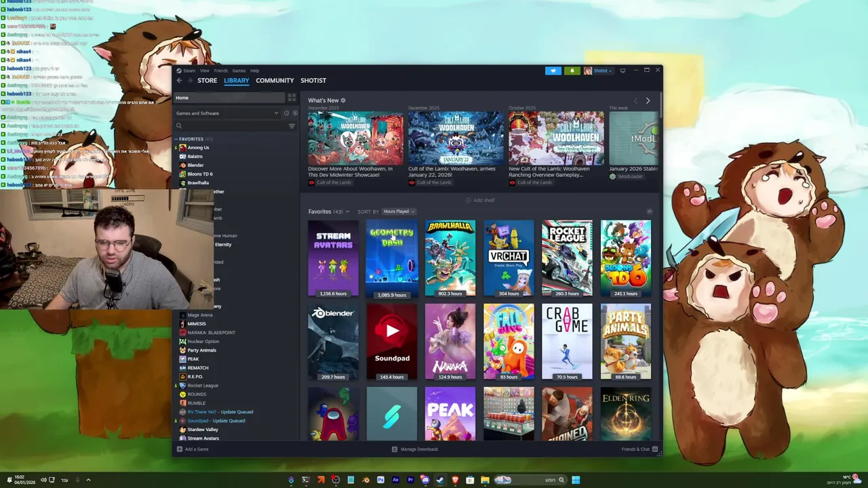Screen dimensions: 868x488
Task: Open the Games and Software dropdown
Action: coord(226,113)
